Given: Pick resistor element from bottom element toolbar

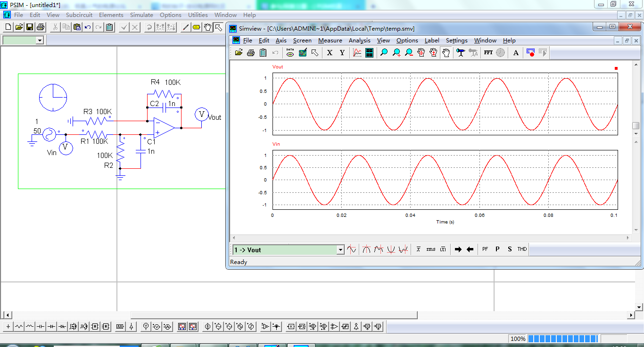Looking at the screenshot, I should tap(19, 326).
